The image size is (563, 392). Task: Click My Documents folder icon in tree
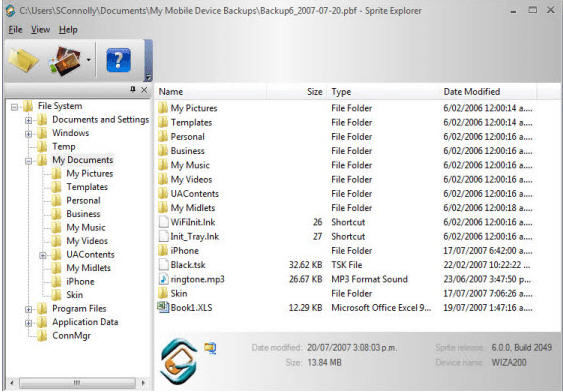tap(42, 160)
